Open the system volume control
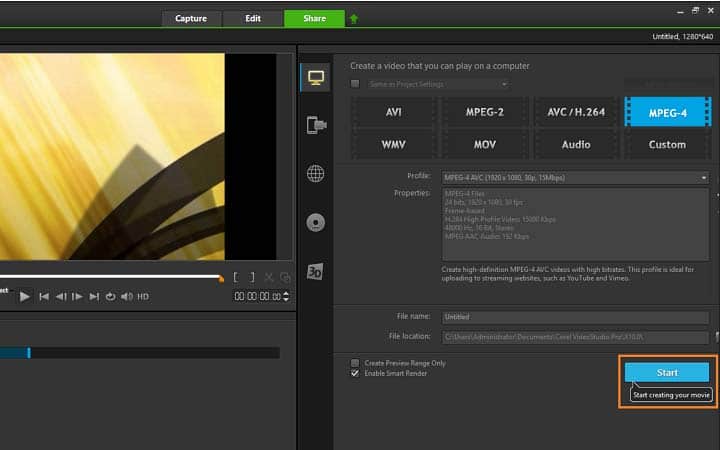This screenshot has height=450, width=720. (126, 297)
